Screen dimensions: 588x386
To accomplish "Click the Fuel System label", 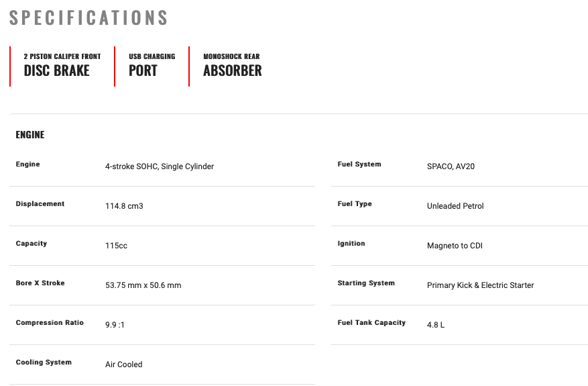I will click(x=359, y=164).
